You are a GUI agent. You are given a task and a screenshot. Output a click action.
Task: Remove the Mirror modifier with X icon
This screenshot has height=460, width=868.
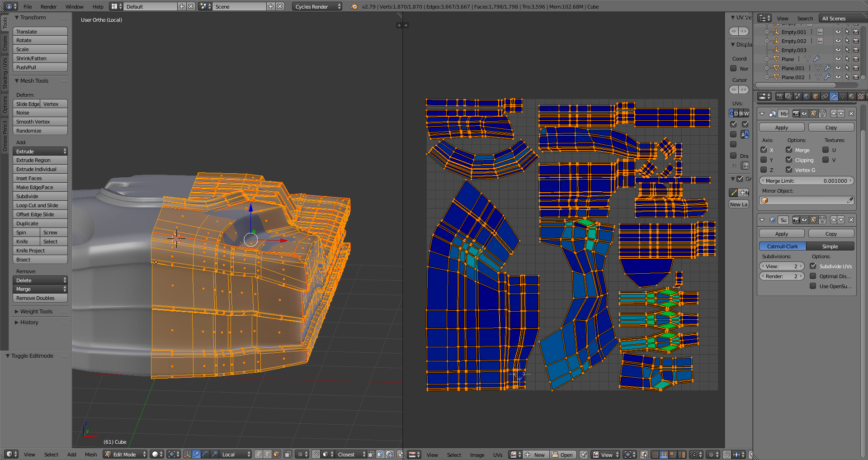(851, 114)
